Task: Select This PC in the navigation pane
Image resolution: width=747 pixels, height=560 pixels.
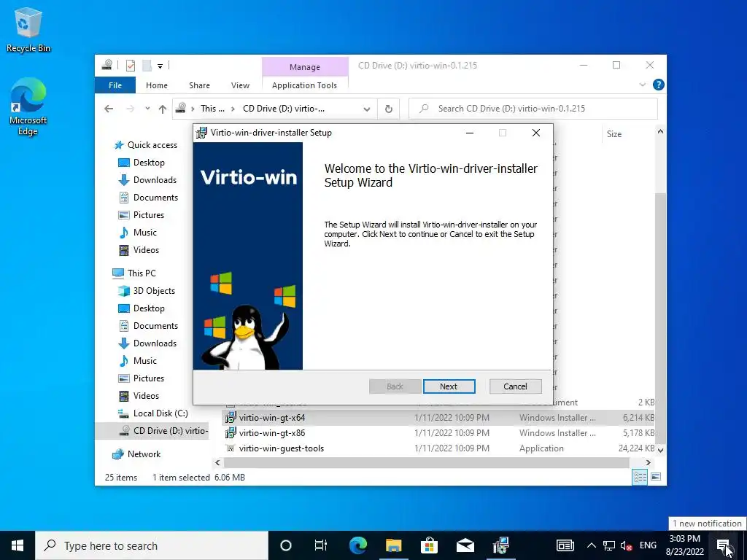Action: pyautogui.click(x=134, y=273)
